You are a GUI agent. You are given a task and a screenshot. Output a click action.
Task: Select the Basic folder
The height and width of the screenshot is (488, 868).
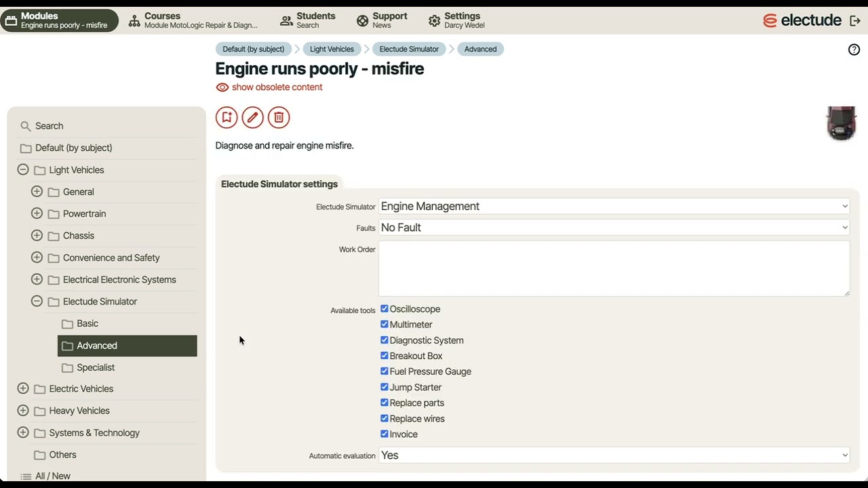(87, 323)
